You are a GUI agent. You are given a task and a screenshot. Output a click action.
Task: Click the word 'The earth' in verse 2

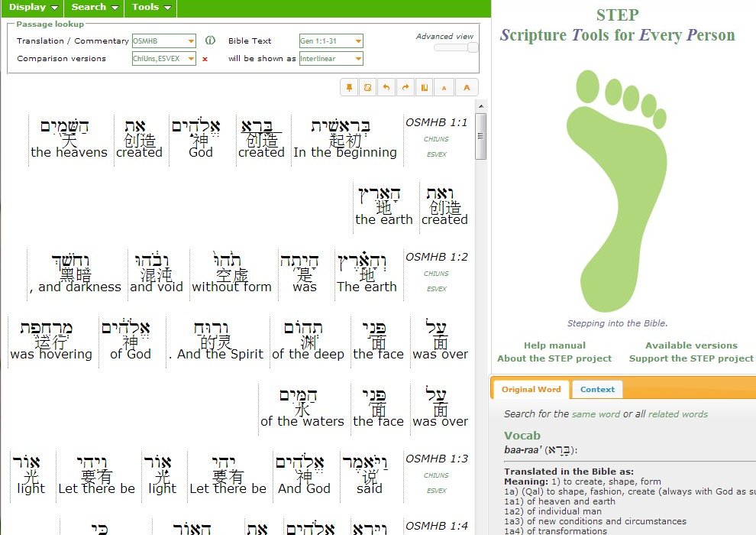[367, 287]
